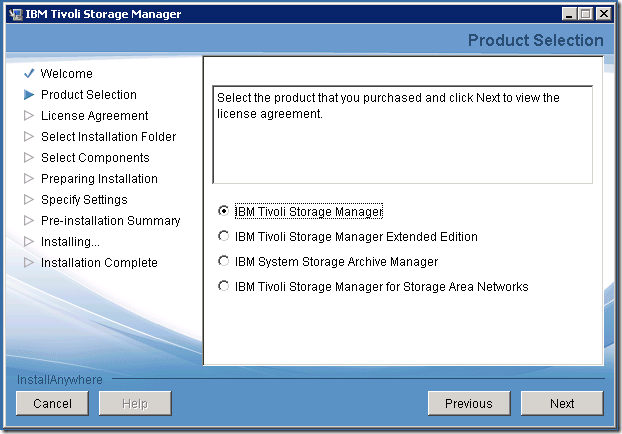
Task: Maximize the installer window
Action: click(587, 13)
